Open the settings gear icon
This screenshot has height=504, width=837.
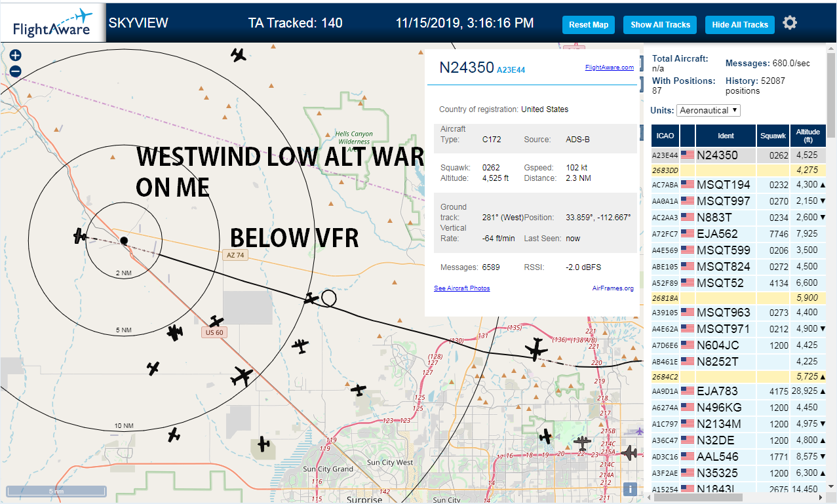coord(790,23)
